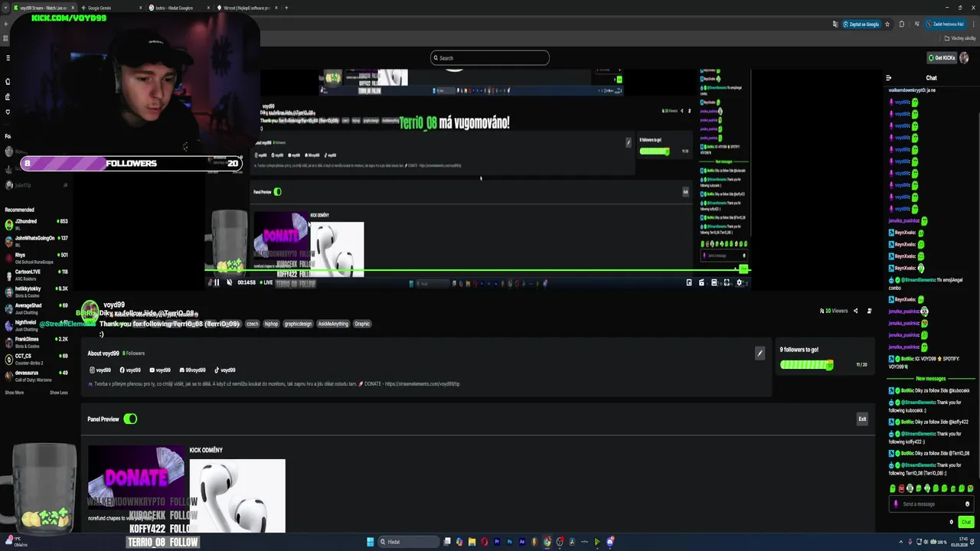Focus the Kick search field

(490, 57)
